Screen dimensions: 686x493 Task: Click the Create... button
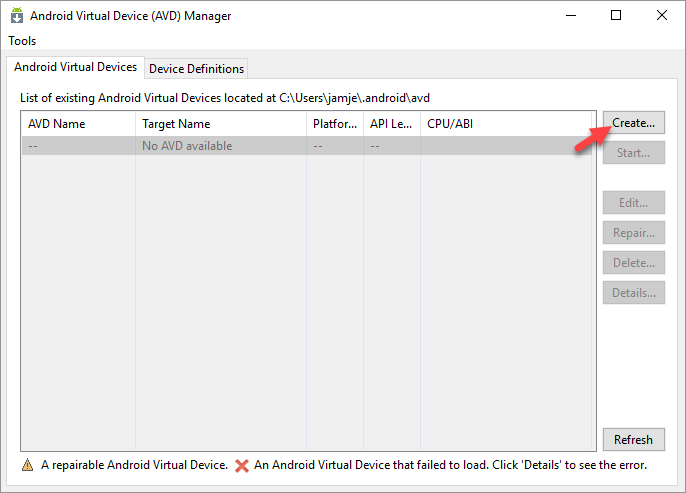[x=634, y=122]
